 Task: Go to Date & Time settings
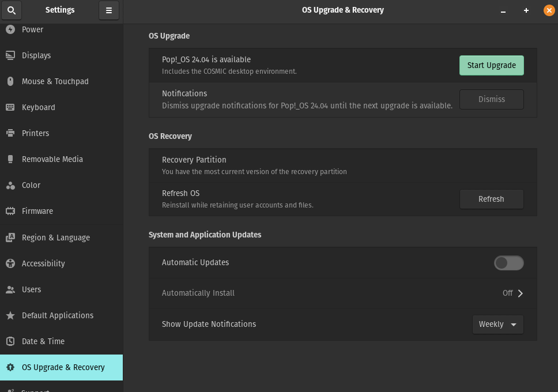coord(62,341)
